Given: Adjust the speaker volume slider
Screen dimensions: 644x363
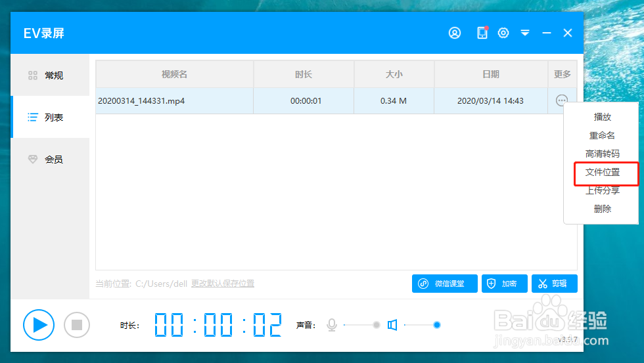Looking at the screenshot, I should pyautogui.click(x=422, y=325).
